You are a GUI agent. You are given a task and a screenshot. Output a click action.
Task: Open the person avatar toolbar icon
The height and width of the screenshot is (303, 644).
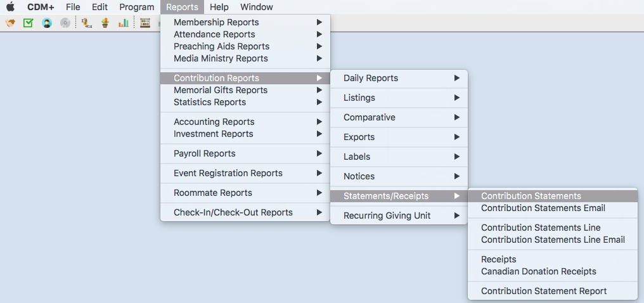(47, 23)
